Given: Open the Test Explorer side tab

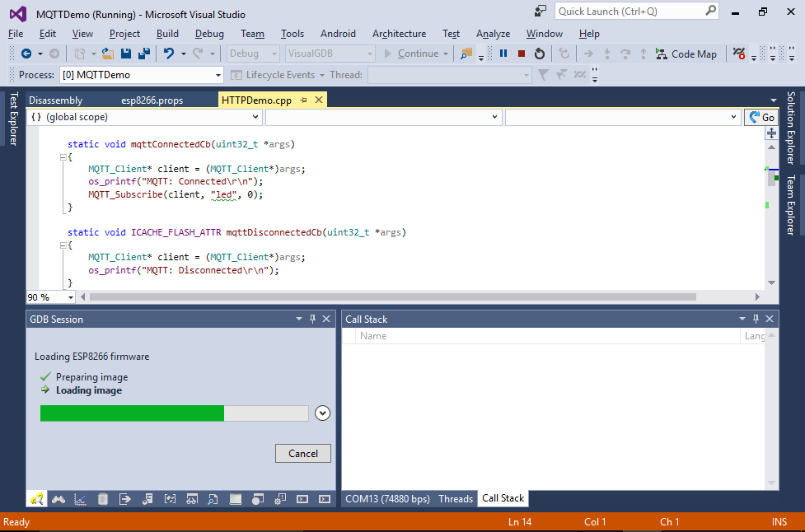Looking at the screenshot, I should click(x=14, y=119).
